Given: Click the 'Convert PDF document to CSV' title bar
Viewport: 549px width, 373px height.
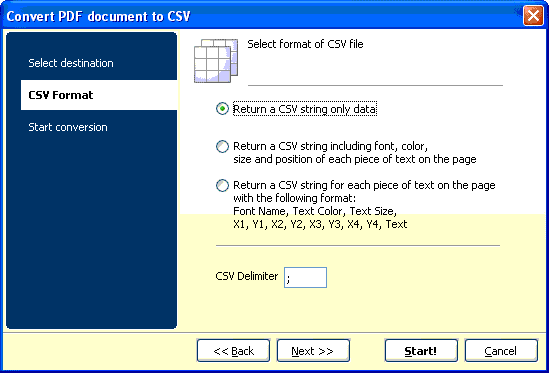Looking at the screenshot, I should pos(98,16).
